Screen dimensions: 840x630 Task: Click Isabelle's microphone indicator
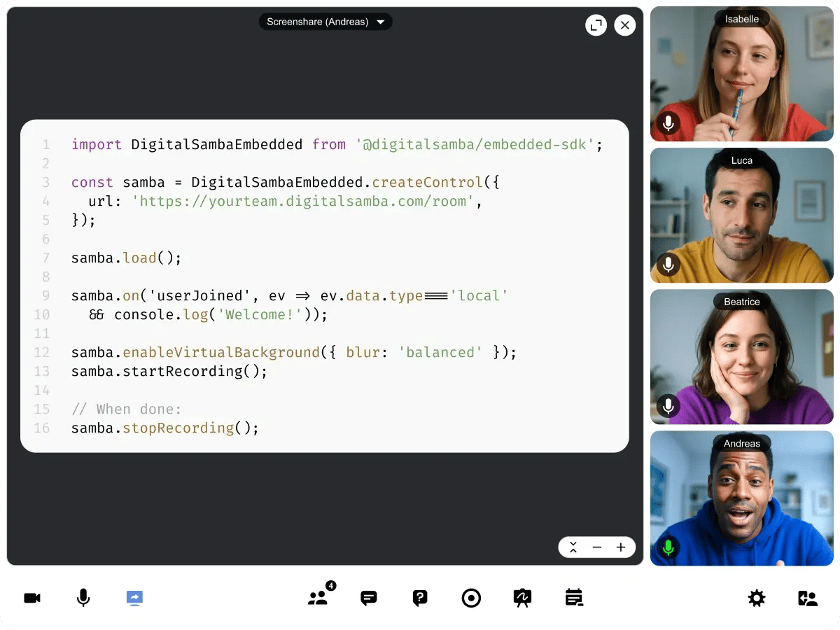point(668,124)
